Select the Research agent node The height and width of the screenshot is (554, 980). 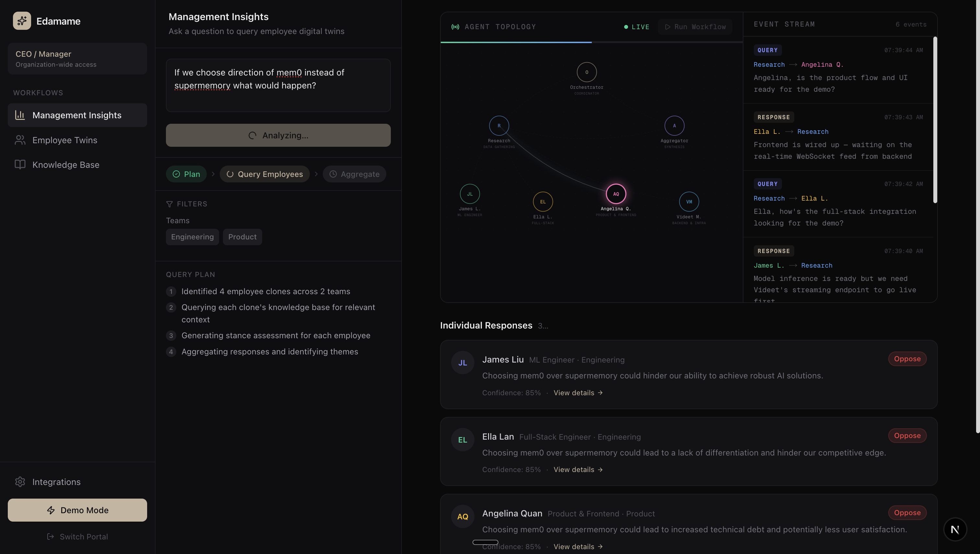pos(499,126)
